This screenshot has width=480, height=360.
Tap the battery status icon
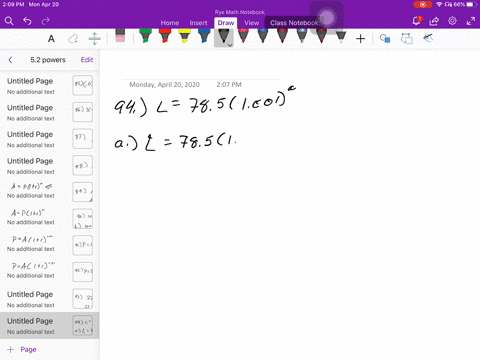click(x=471, y=4)
